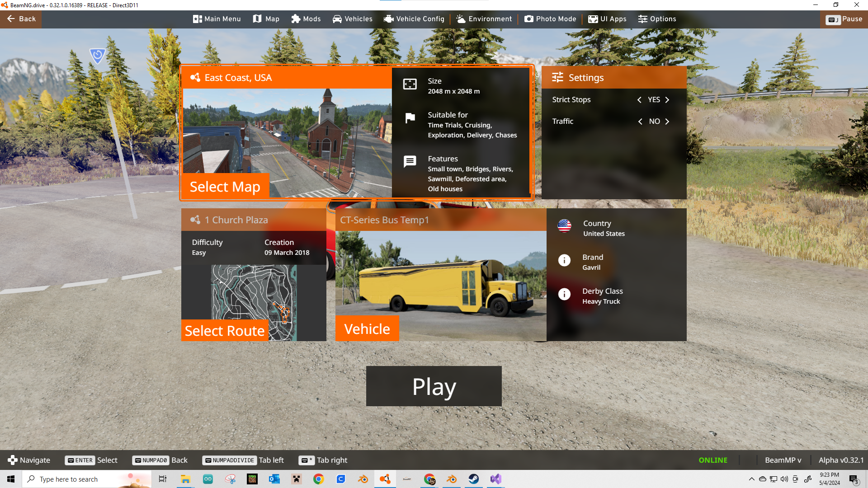The image size is (868, 488).
Task: Open the Mods menu
Action: click(306, 19)
